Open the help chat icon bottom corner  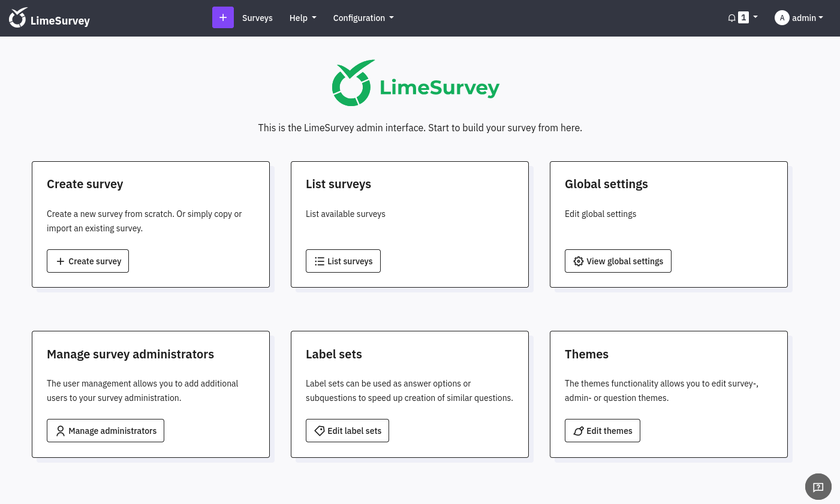pyautogui.click(x=818, y=487)
